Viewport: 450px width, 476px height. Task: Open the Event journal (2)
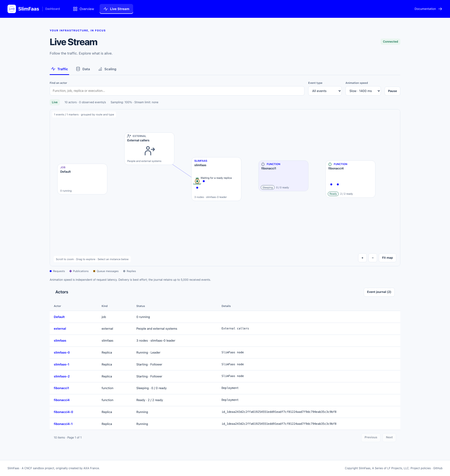pyautogui.click(x=379, y=292)
